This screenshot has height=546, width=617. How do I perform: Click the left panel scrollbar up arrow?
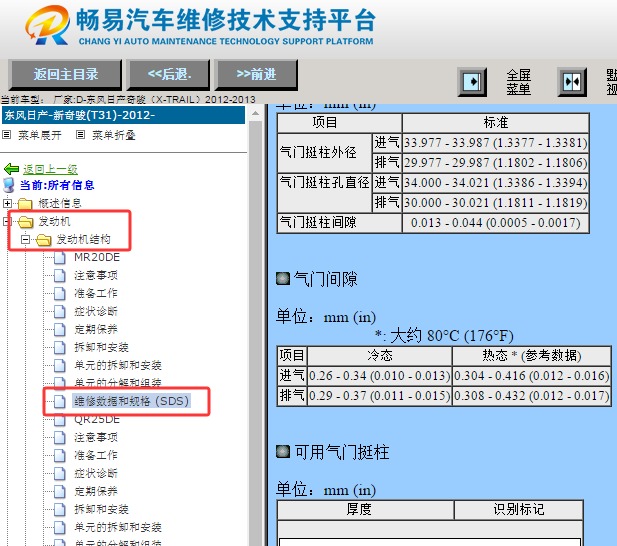pyautogui.click(x=255, y=113)
